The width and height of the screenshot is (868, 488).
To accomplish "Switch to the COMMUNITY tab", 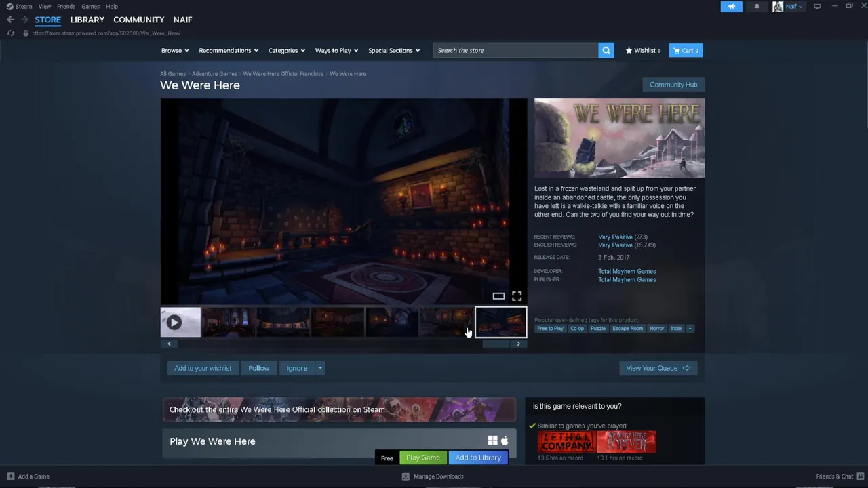I will tap(139, 20).
